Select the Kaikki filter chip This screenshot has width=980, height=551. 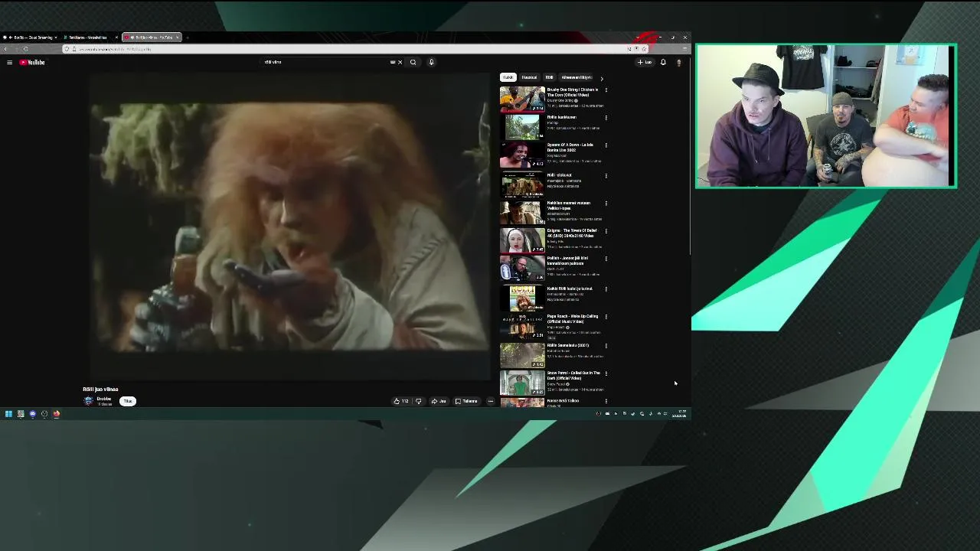click(x=508, y=77)
